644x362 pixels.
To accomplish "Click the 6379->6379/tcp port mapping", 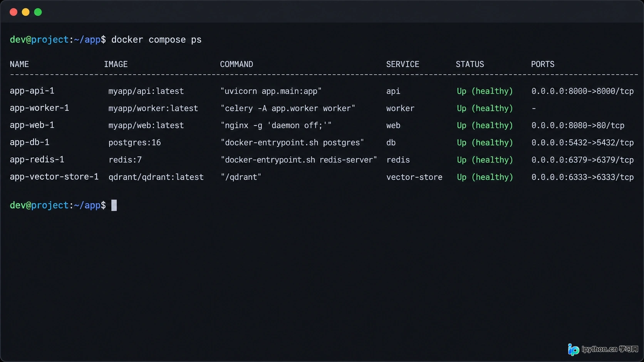I will [x=583, y=160].
